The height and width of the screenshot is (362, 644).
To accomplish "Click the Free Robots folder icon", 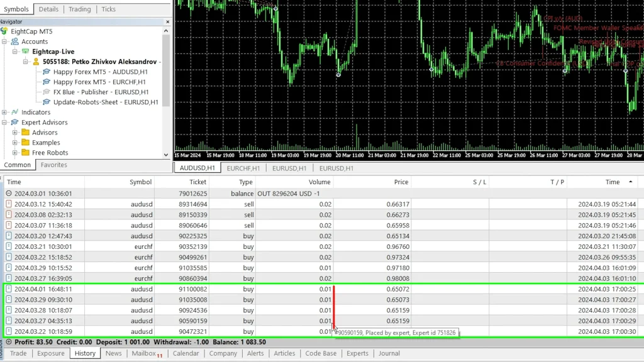I will coord(26,153).
